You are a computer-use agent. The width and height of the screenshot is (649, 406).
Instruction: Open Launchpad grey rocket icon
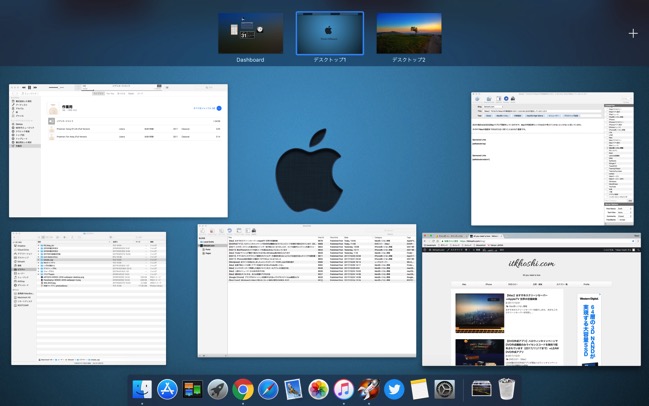pos(218,389)
